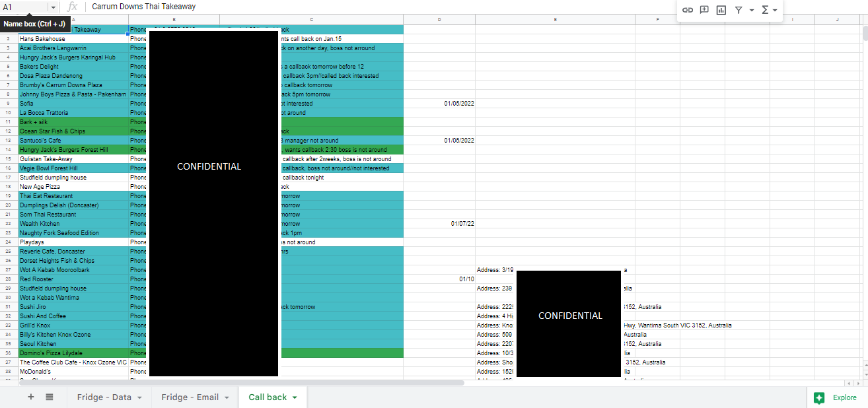Expand the Functions dropdown arrow
Image resolution: width=868 pixels, height=408 pixels.
[x=774, y=10]
